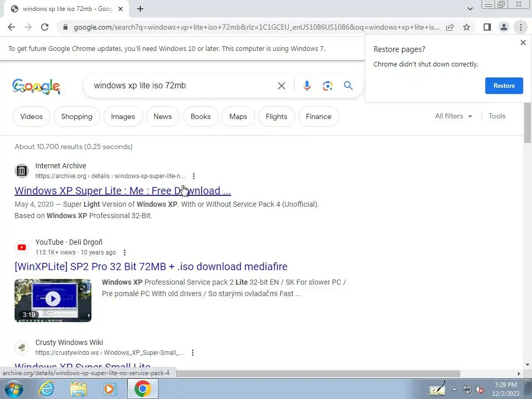The height and width of the screenshot is (399, 532).
Task: Play the 3:19 video thumbnail
Action: point(53,300)
